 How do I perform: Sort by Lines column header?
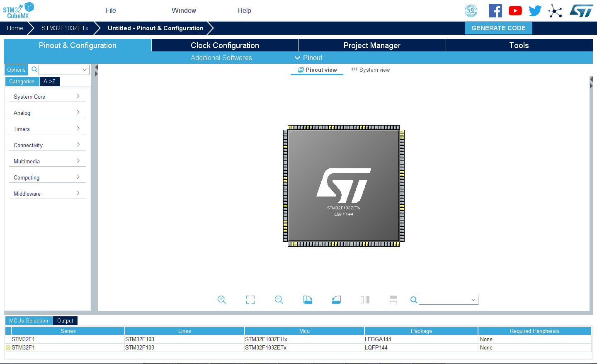[184, 331]
